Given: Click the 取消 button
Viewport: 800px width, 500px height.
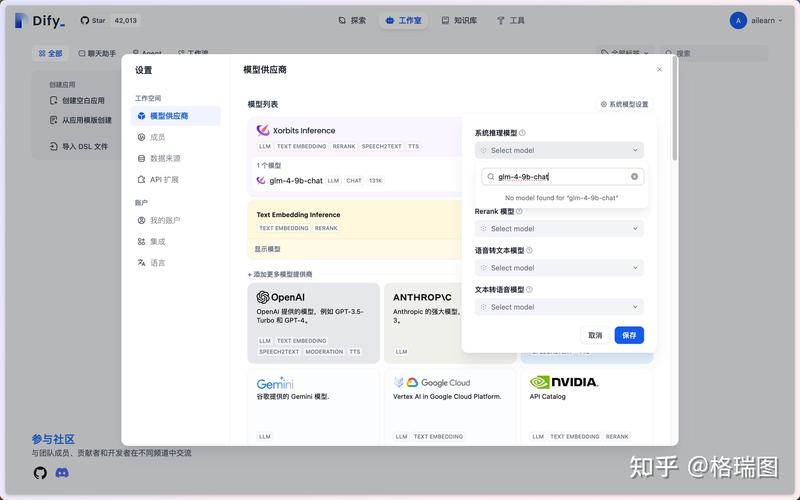Looking at the screenshot, I should [x=595, y=335].
